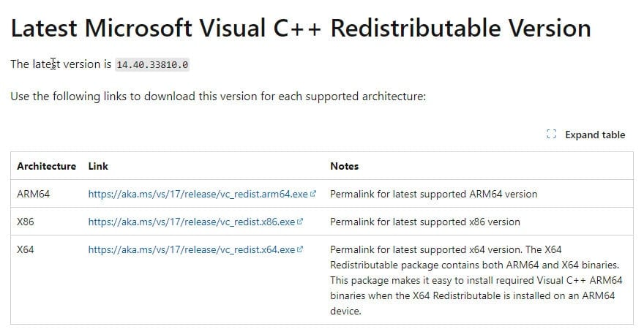Click note about latest supported ARM64 version
This screenshot has height=332, width=644.
[434, 194]
